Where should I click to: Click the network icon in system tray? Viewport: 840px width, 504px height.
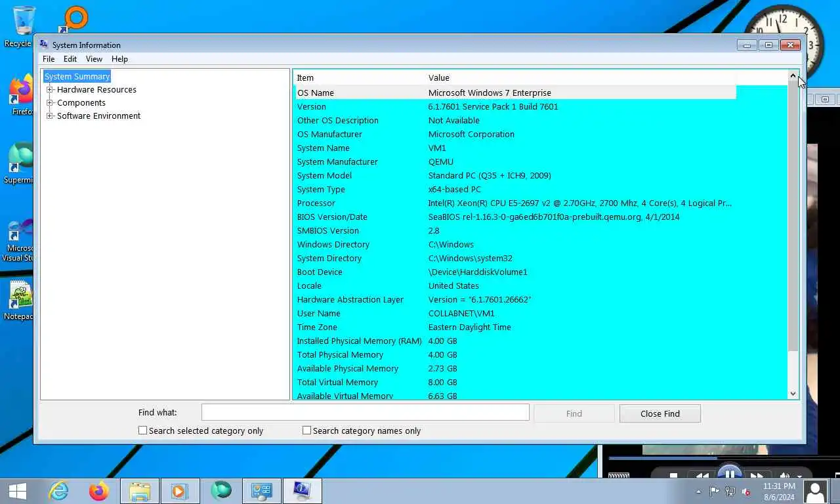[730, 492]
